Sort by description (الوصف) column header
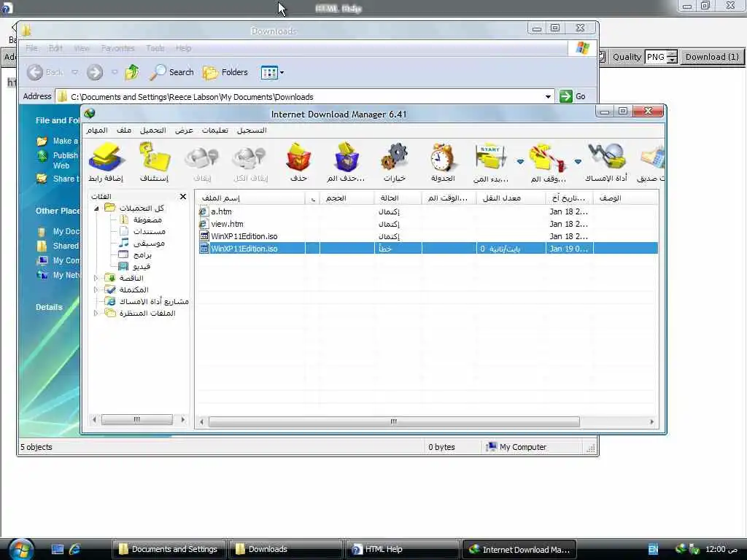The width and height of the screenshot is (747, 560). 625,198
